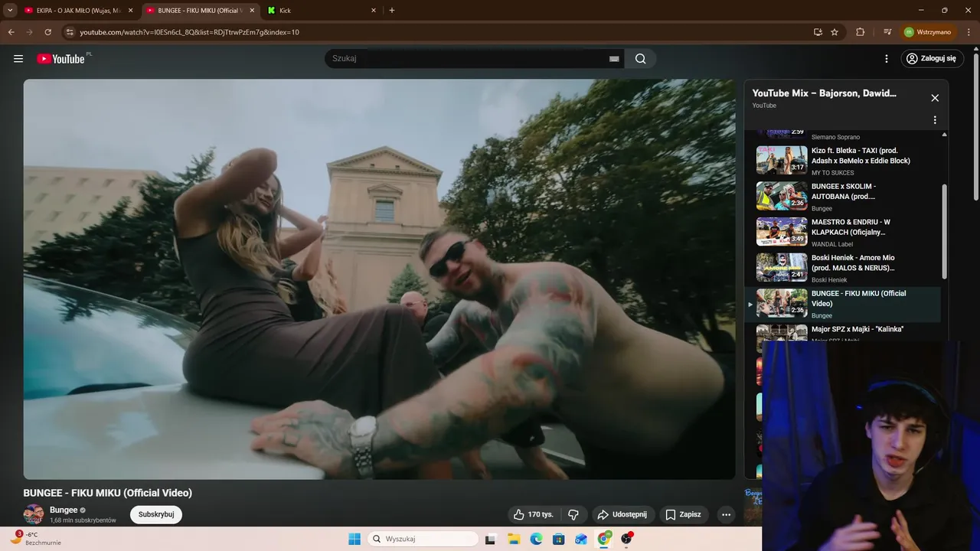
Task: Open the media controls icon in Chrome toolbar
Action: (x=887, y=32)
